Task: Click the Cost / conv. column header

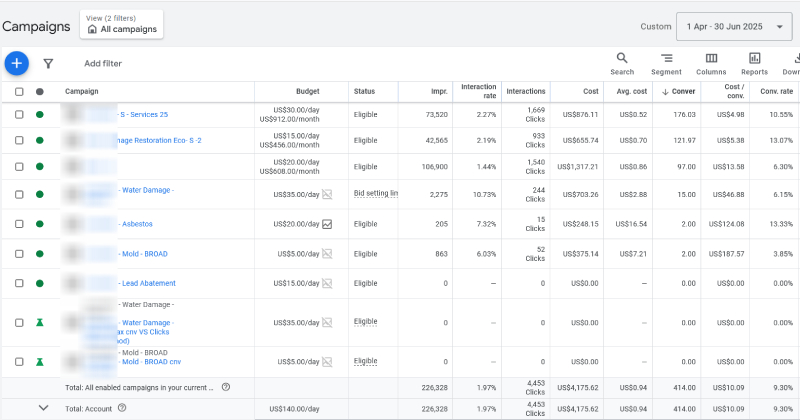Action: (734, 91)
